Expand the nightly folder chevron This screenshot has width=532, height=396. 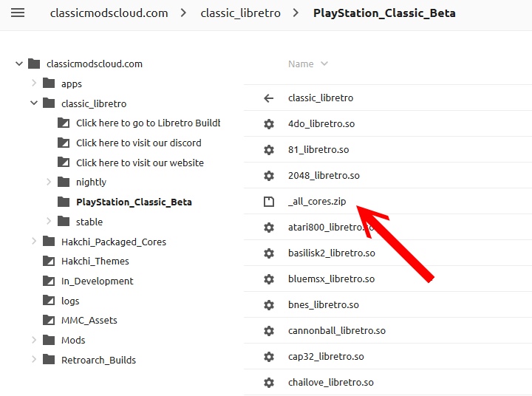49,182
